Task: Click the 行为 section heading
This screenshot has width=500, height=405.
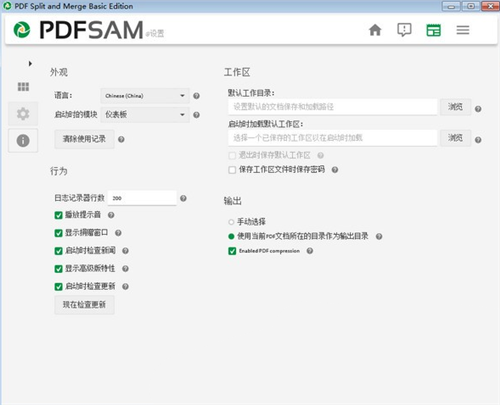Action: coord(59,171)
